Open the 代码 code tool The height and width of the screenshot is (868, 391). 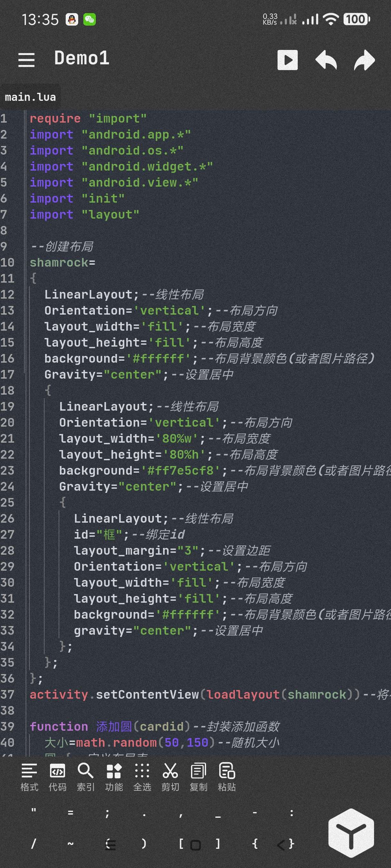click(57, 777)
